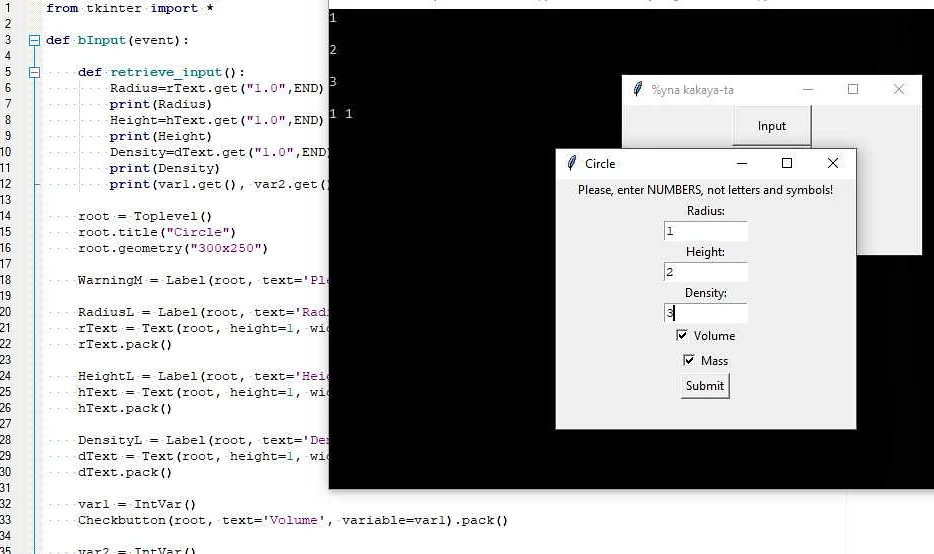
Task: Select the Density text field
Action: [x=705, y=313]
